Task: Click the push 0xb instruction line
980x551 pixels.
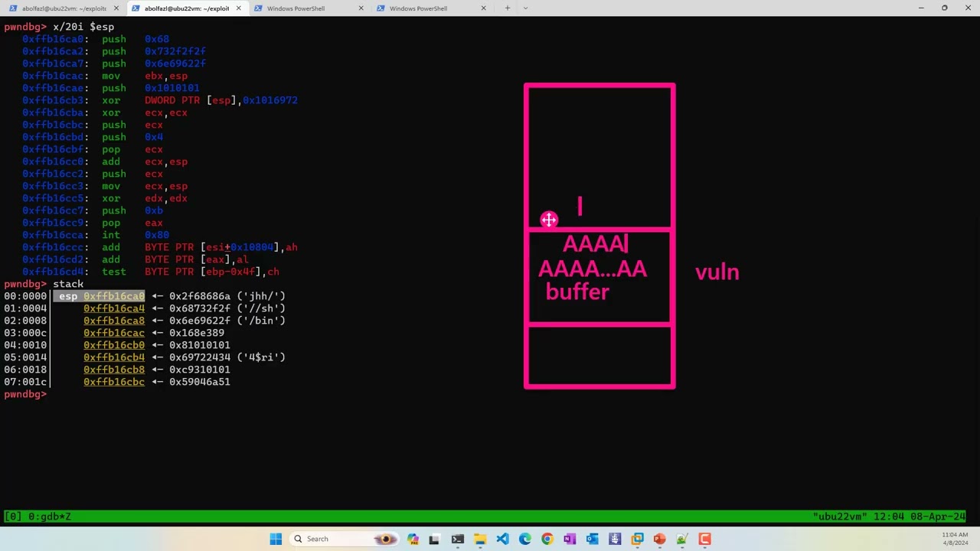Action: coord(93,210)
